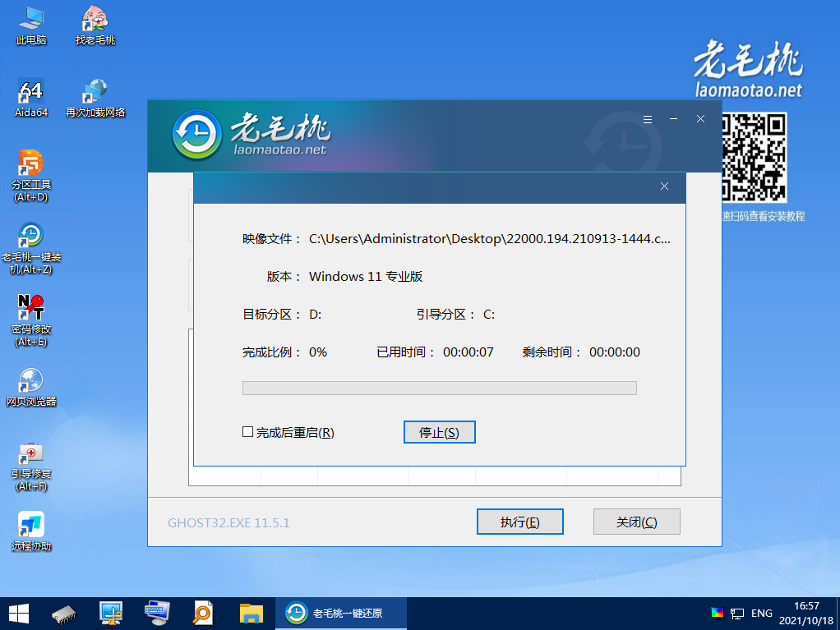Switch ENG input language indicator
Viewport: 840px width, 630px height.
761,614
